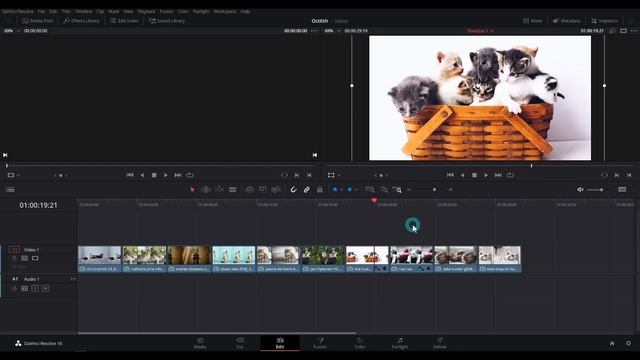Open timeline viewer options menu dots

click(633, 31)
